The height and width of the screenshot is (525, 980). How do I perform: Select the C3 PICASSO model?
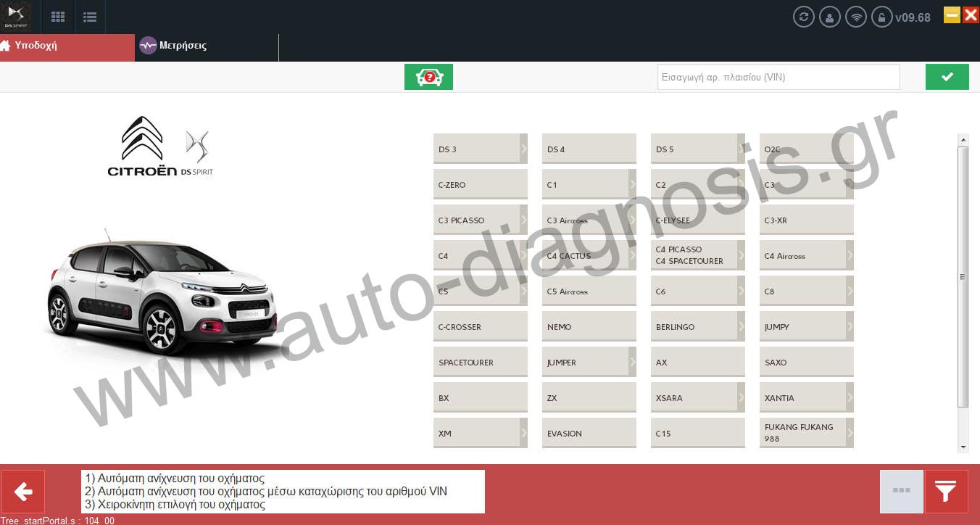(x=481, y=220)
